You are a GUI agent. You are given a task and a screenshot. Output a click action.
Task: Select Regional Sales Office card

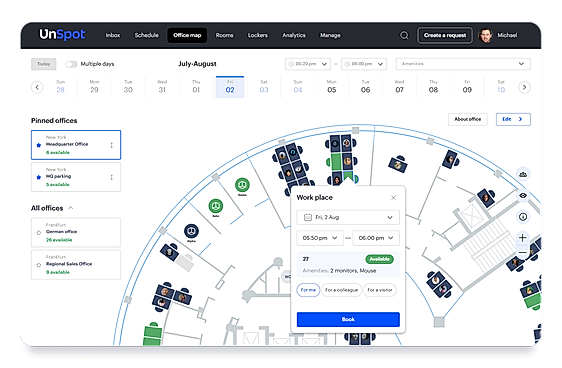(76, 265)
